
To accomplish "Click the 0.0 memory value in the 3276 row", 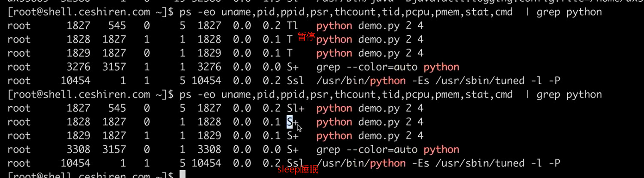I will coord(272,67).
